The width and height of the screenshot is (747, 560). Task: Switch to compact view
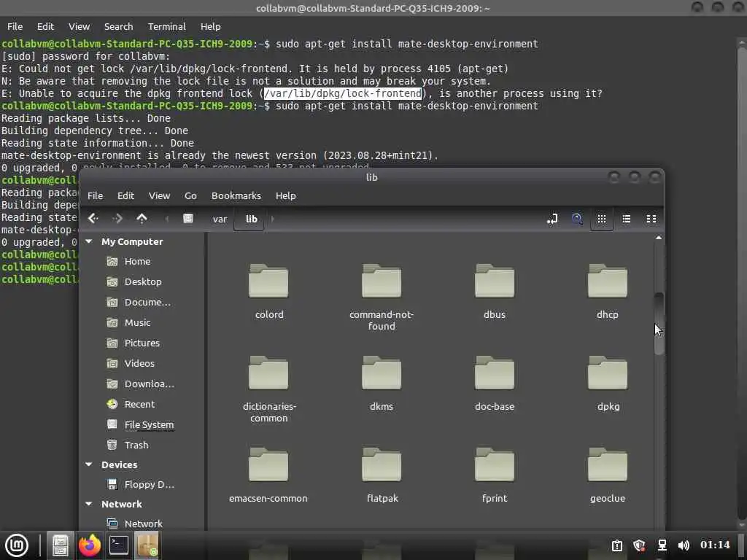pos(651,219)
